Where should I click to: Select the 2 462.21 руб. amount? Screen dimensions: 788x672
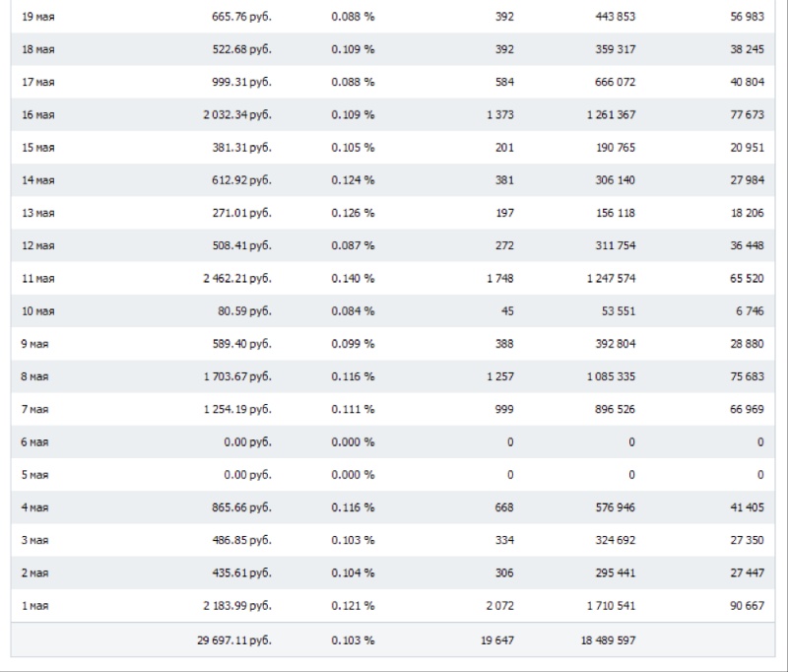coord(236,278)
